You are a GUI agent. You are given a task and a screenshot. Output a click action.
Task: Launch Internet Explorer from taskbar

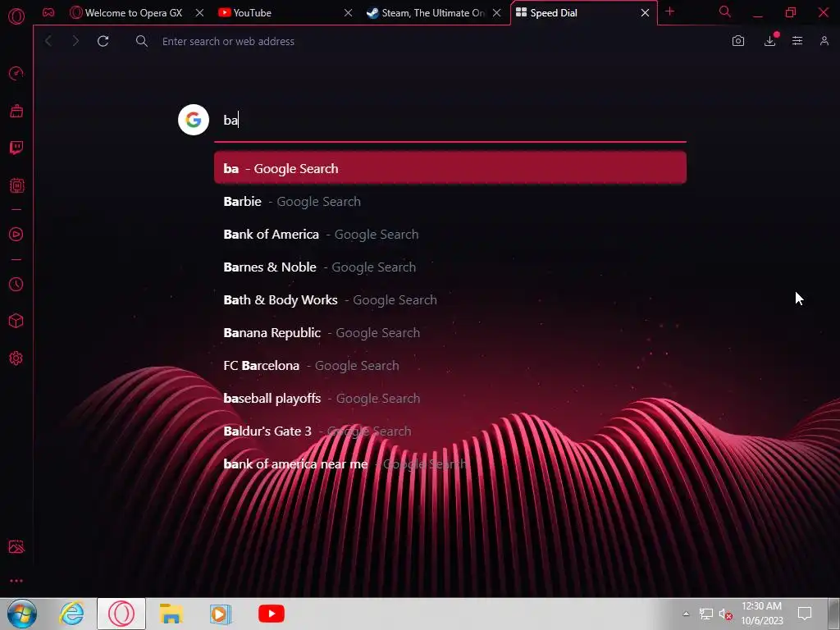[x=72, y=614]
